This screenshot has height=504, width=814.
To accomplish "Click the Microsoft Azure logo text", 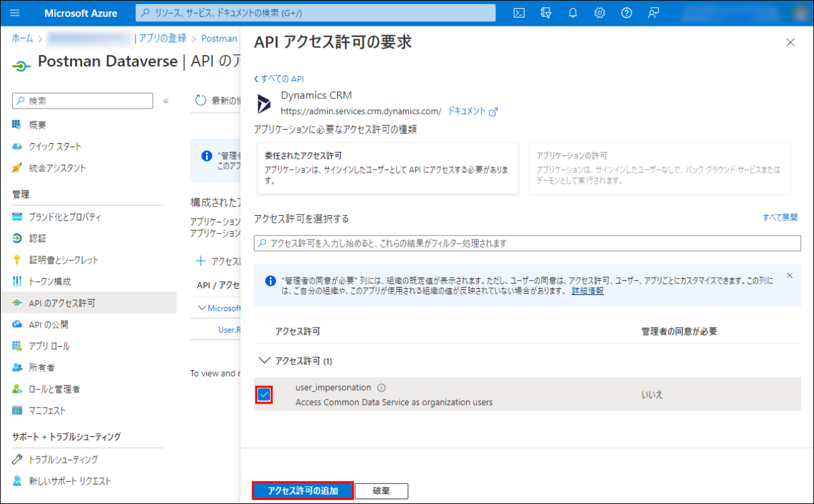I will (81, 13).
